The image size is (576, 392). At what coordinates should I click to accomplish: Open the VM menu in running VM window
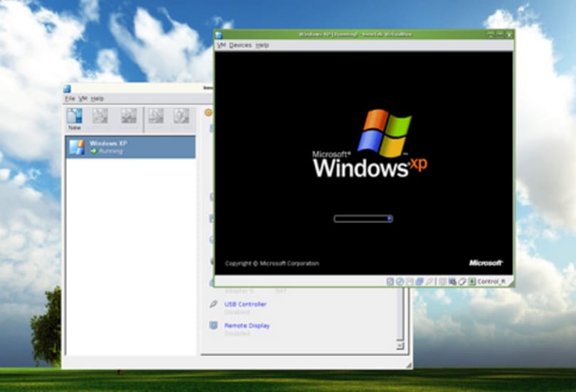(x=221, y=46)
